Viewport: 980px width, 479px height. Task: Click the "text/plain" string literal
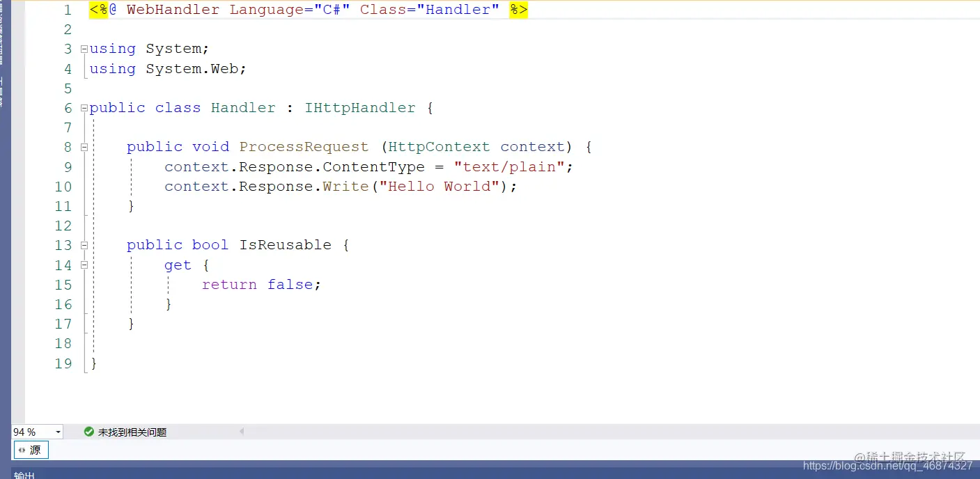click(x=508, y=167)
